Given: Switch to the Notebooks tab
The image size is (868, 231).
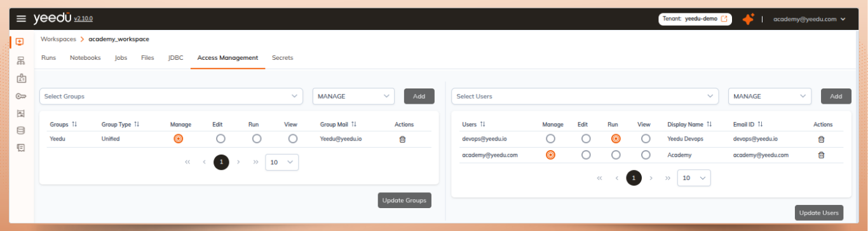Looking at the screenshot, I should pos(85,58).
